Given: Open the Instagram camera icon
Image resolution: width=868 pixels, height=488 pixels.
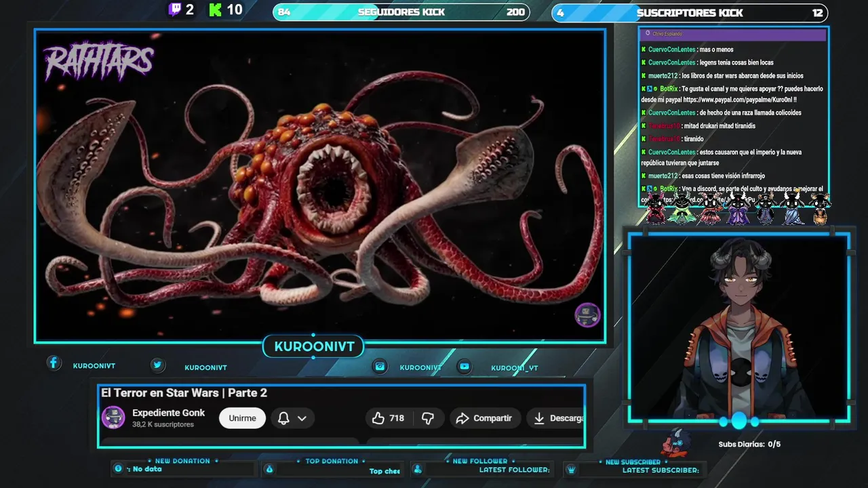Looking at the screenshot, I should [380, 366].
